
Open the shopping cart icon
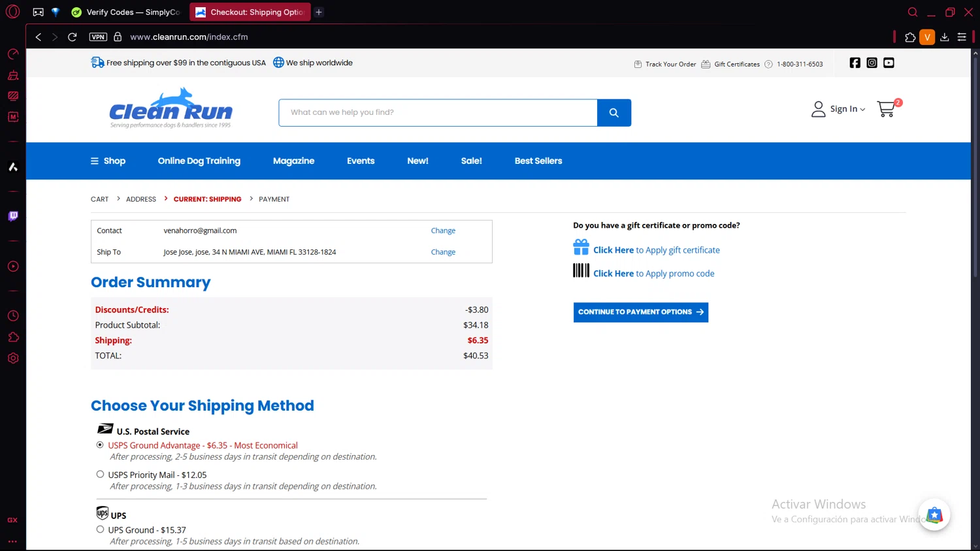[888, 108]
